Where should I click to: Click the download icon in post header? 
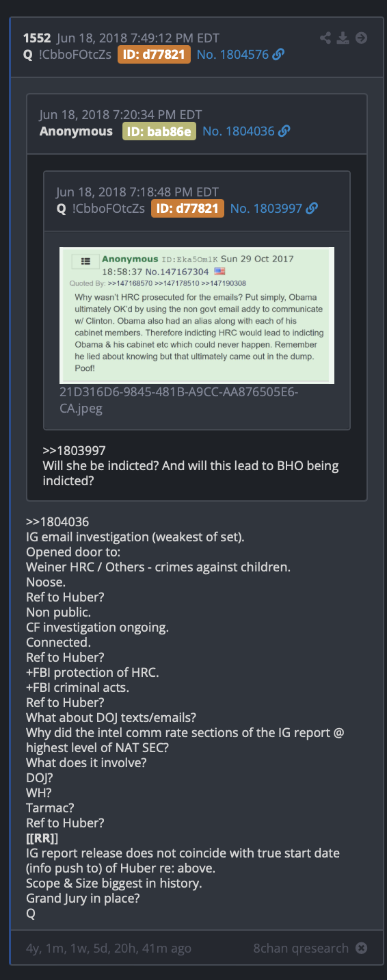tap(344, 38)
